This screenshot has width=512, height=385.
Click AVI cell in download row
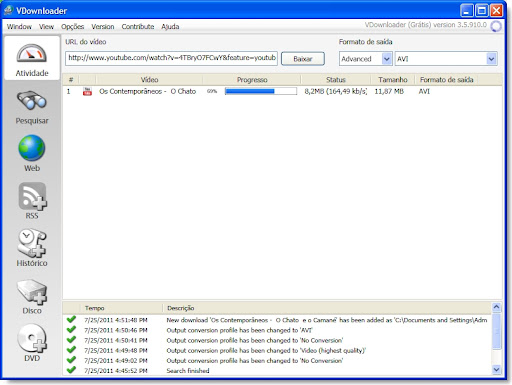pyautogui.click(x=424, y=91)
